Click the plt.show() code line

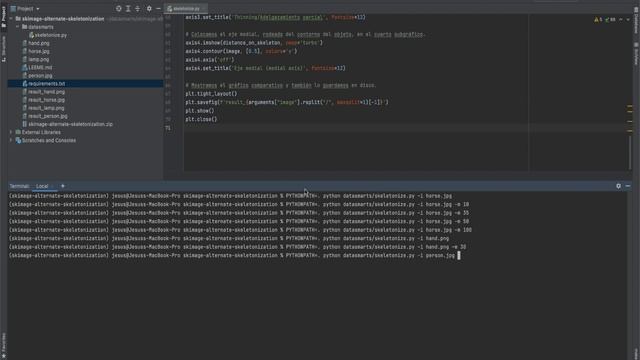(200, 111)
